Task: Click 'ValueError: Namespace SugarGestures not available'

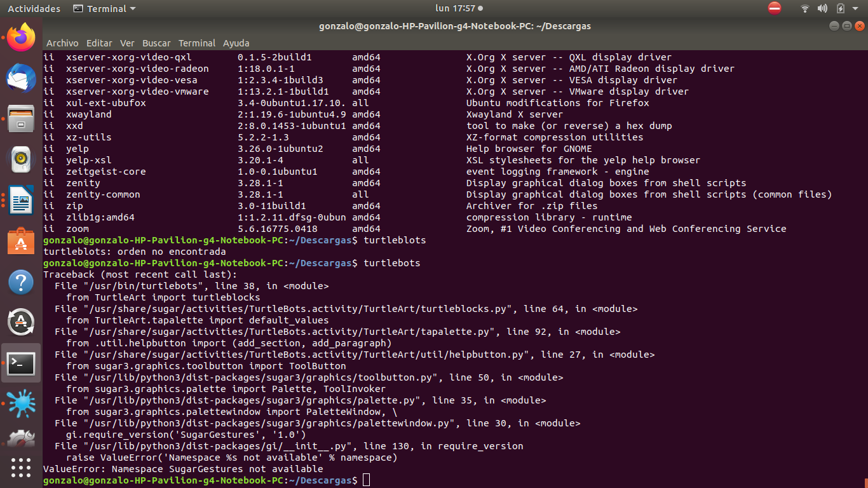Action: tap(183, 469)
